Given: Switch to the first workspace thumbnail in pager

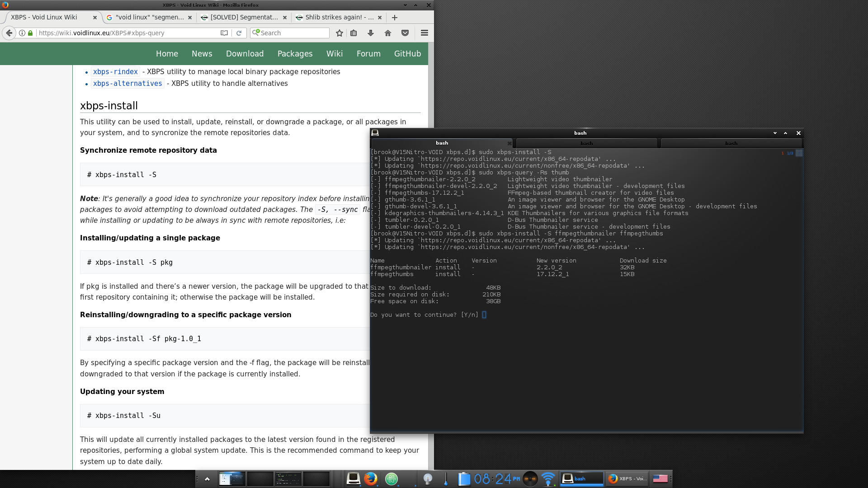Looking at the screenshot, I should click(232, 479).
